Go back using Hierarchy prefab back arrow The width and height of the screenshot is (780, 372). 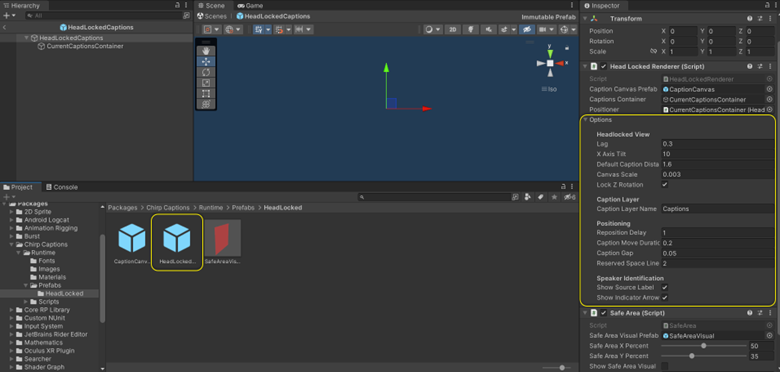coord(4,27)
